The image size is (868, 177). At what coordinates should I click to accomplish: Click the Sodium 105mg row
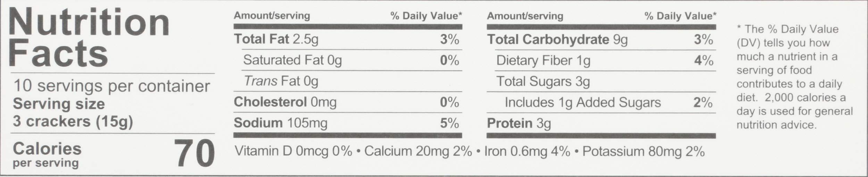[348, 123]
